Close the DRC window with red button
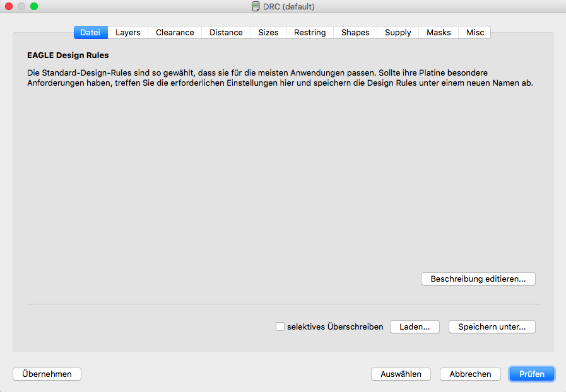The width and height of the screenshot is (566, 392). 9,6
